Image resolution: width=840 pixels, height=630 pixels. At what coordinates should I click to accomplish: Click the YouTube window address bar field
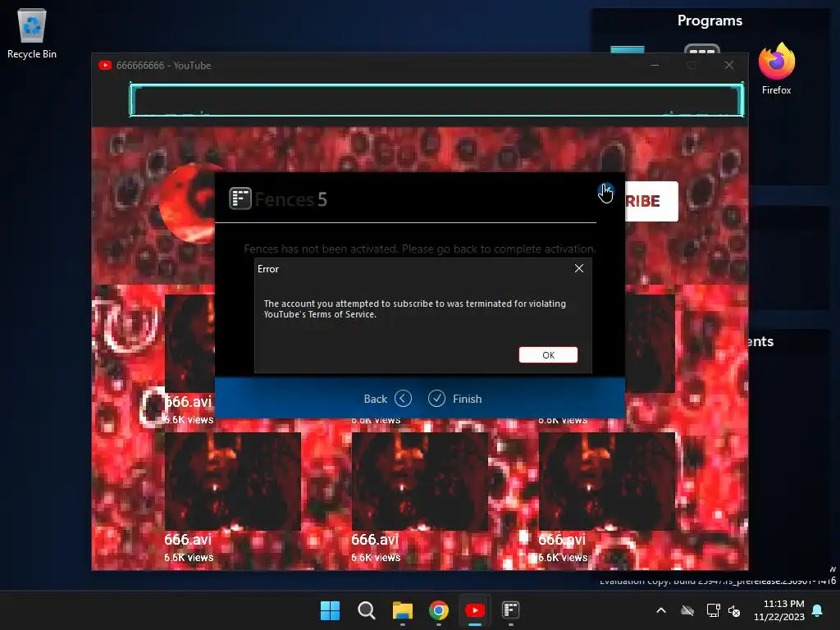click(x=436, y=100)
